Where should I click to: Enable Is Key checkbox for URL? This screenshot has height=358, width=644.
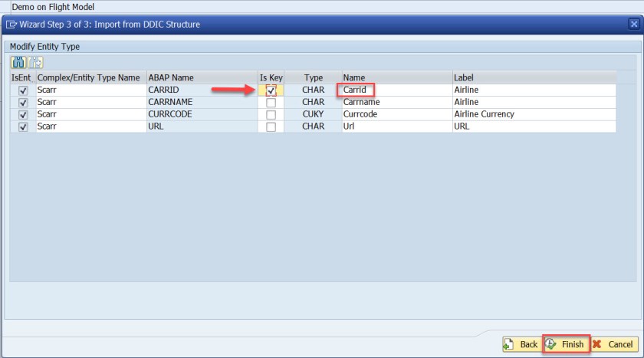coord(271,126)
